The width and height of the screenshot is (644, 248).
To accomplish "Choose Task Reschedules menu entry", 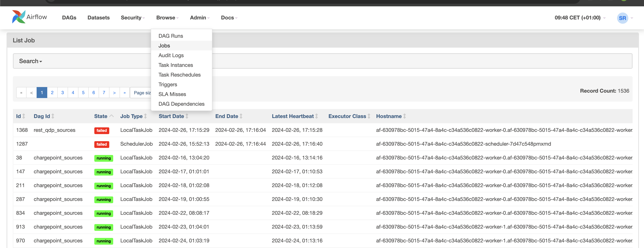I will pyautogui.click(x=182, y=75).
